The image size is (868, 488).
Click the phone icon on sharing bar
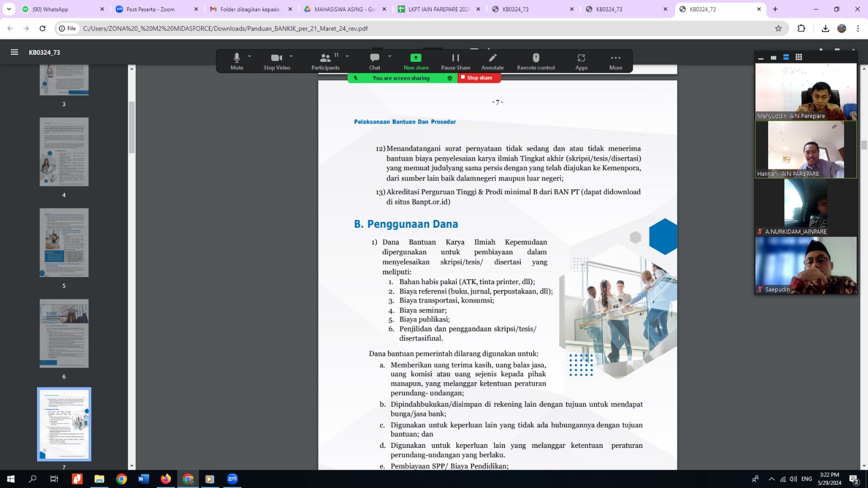356,78
